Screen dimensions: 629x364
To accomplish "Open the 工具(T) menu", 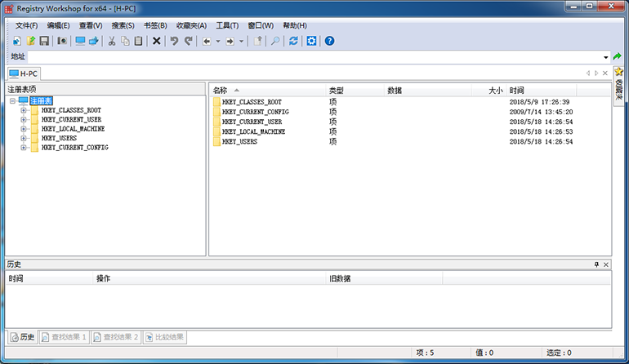I will click(227, 25).
